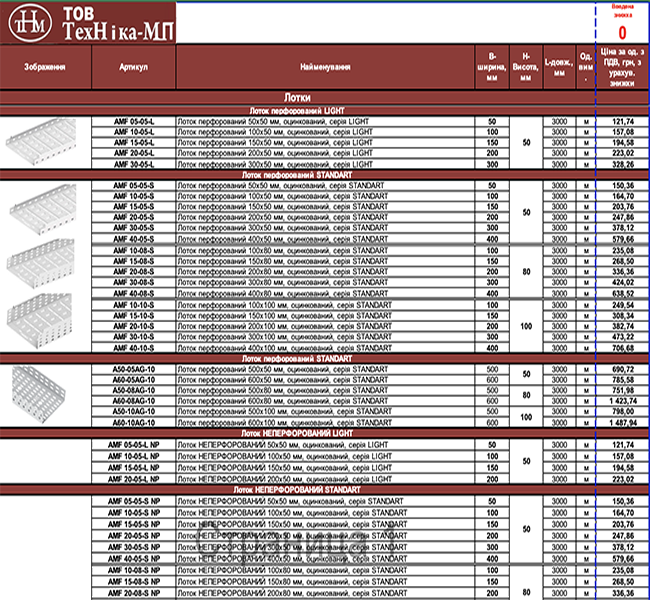Click the STANDART 80 mm tray product image
Image resolution: width=650 pixels, height=600 pixels.
41,263
